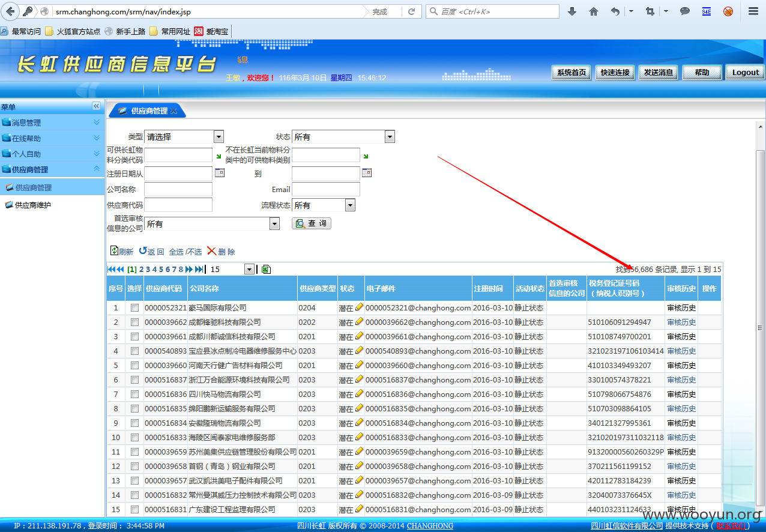Click the screenshot crop icon in toolbar
Viewport: 766px width, 532px height.
tap(650, 11)
